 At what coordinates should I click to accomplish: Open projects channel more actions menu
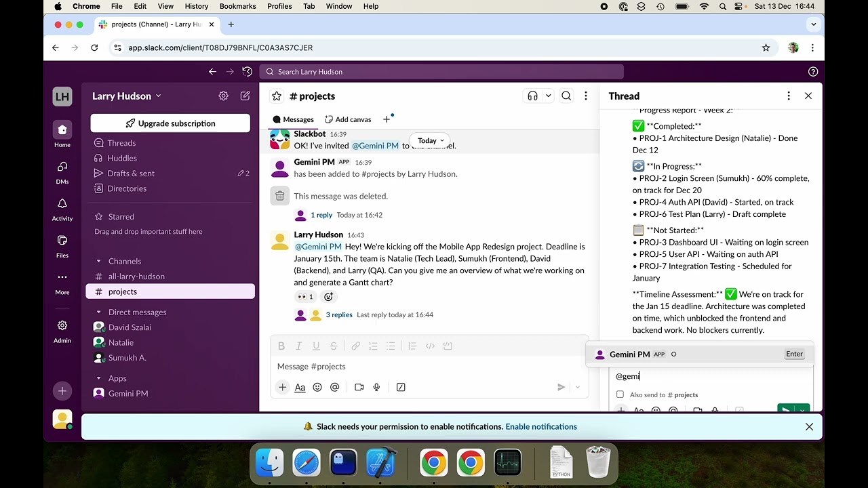click(x=586, y=96)
